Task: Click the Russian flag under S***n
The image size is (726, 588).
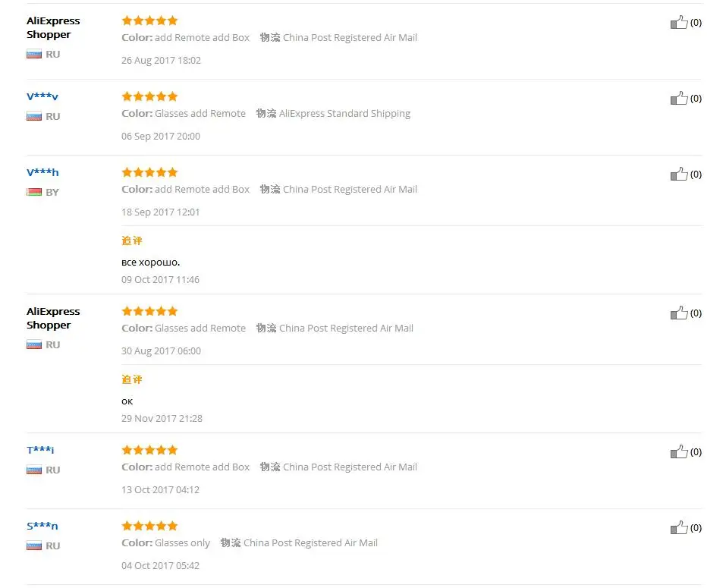Action: [34, 546]
